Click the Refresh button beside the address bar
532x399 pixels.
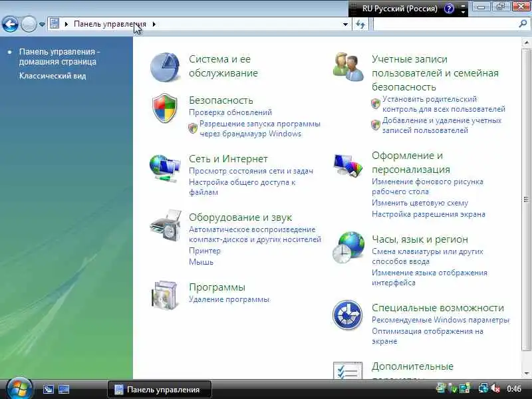[360, 24]
